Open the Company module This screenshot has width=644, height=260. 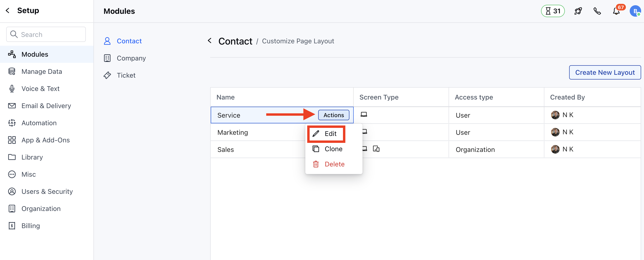click(x=131, y=58)
